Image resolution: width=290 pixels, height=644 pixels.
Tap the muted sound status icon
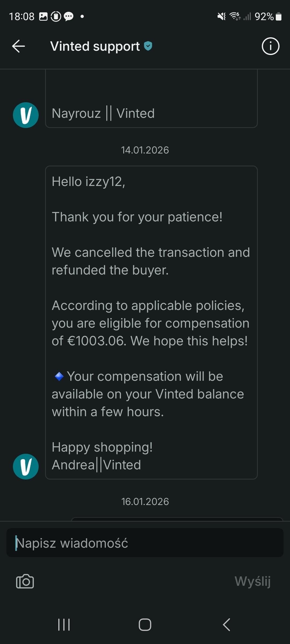tap(222, 17)
